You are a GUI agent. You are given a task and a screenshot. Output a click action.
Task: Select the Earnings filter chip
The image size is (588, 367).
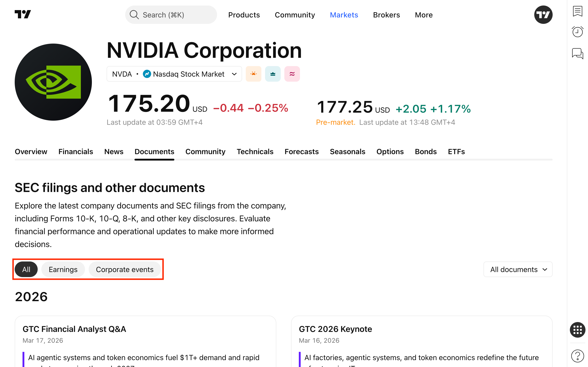[63, 269]
